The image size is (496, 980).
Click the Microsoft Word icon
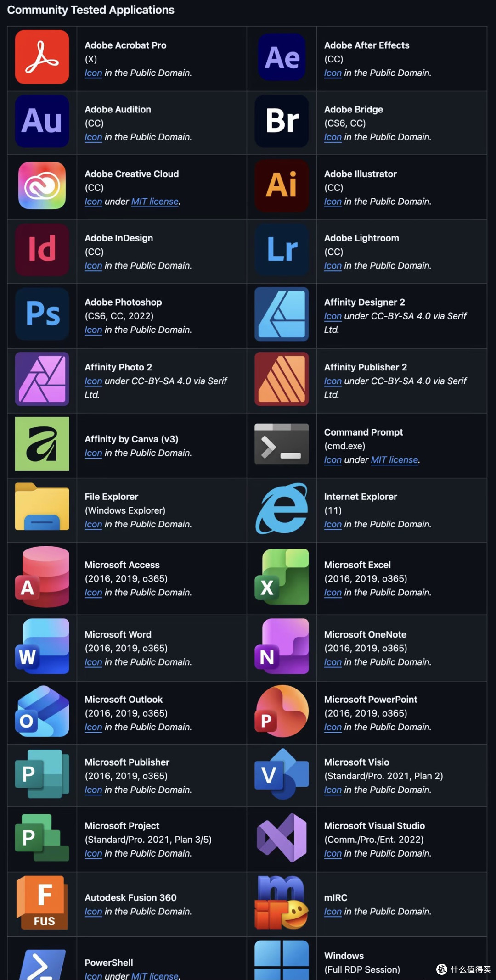42,646
